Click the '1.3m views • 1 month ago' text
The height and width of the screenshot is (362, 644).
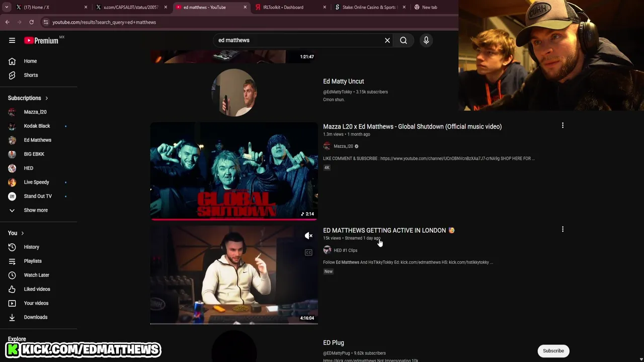pos(347,135)
